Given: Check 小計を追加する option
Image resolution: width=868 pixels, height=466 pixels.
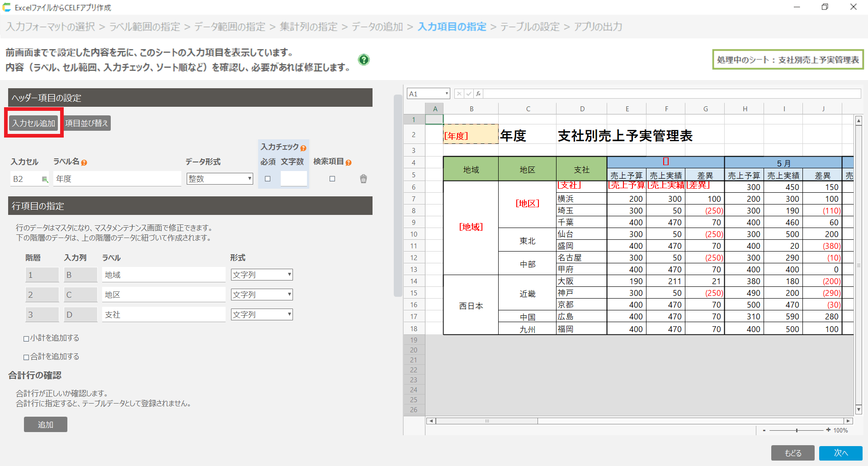Looking at the screenshot, I should click(x=26, y=338).
